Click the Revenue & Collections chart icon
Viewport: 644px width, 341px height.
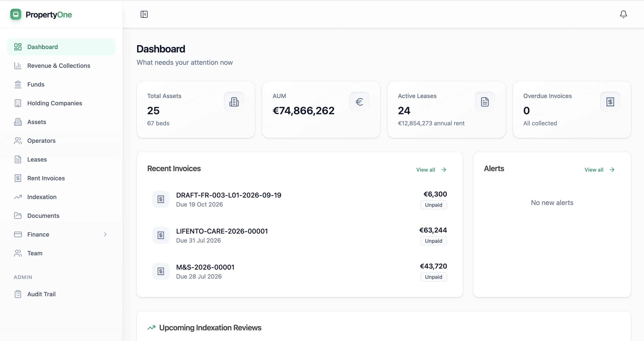click(18, 66)
